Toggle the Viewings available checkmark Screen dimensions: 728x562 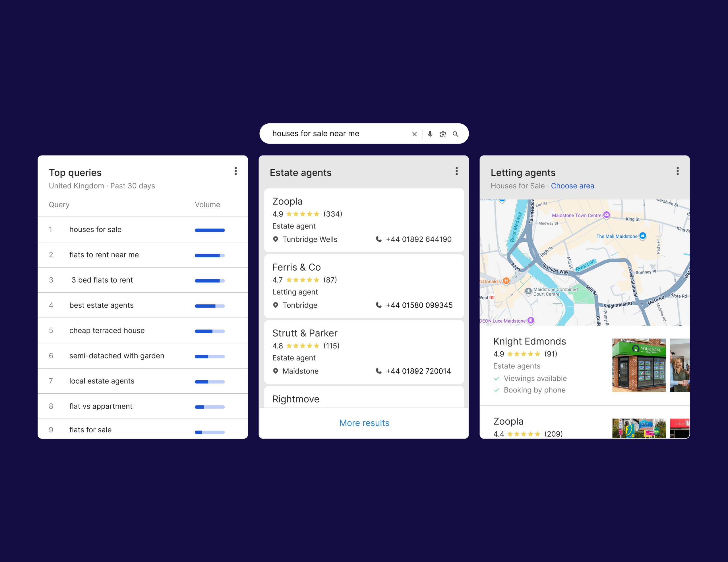point(496,378)
